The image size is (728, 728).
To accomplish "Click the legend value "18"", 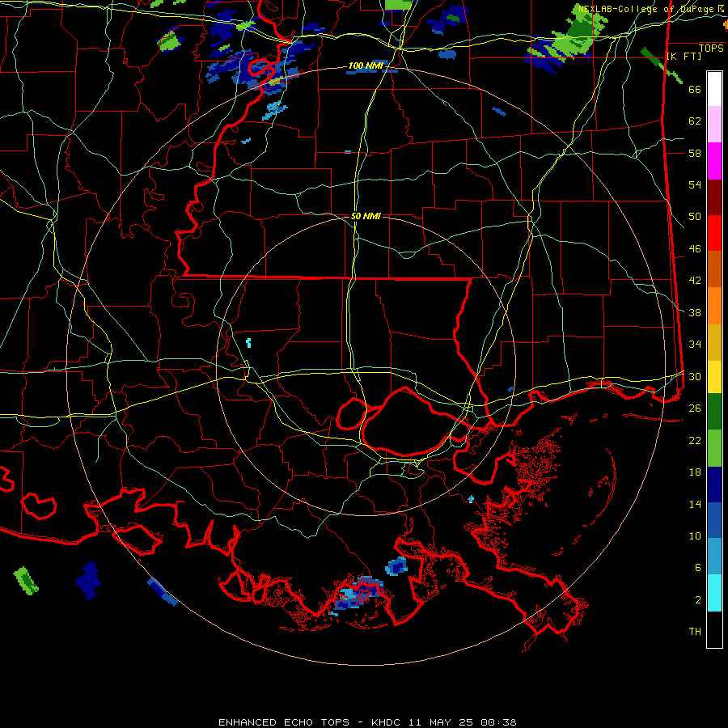I will point(695,472).
